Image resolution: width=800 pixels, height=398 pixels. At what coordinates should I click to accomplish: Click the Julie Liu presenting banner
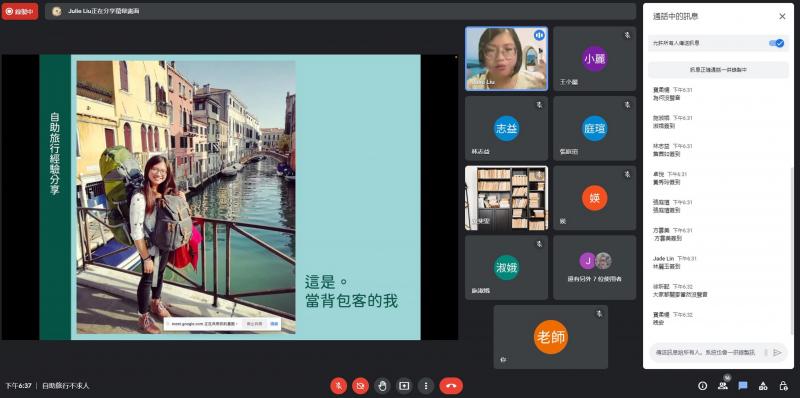pos(340,11)
